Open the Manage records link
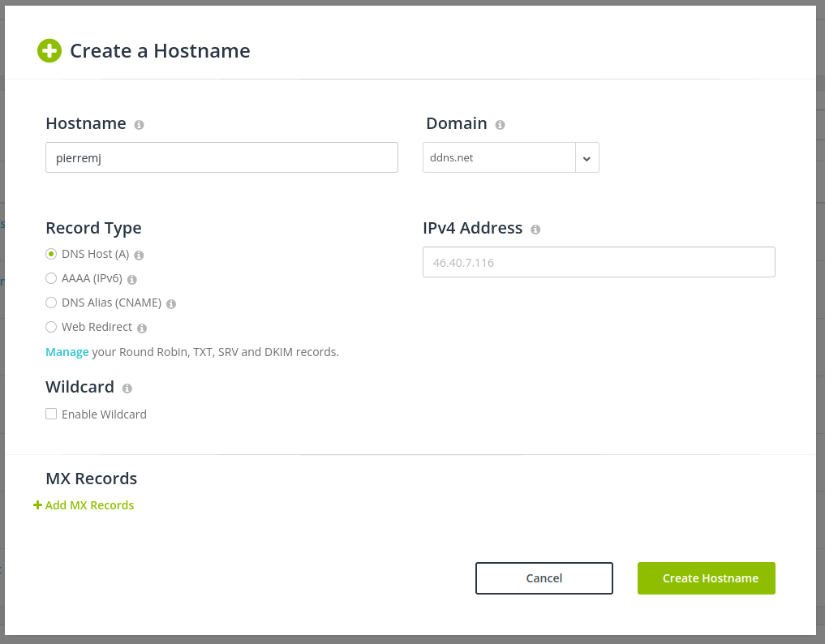The width and height of the screenshot is (825, 644). point(67,352)
